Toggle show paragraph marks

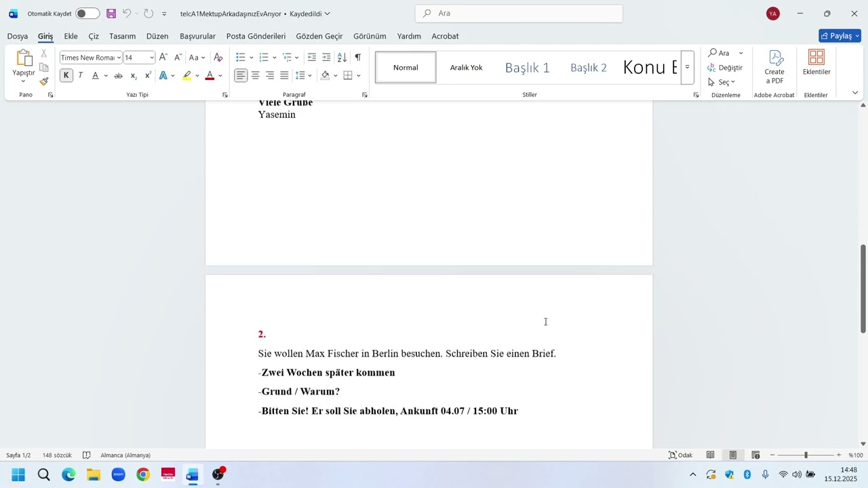point(357,58)
